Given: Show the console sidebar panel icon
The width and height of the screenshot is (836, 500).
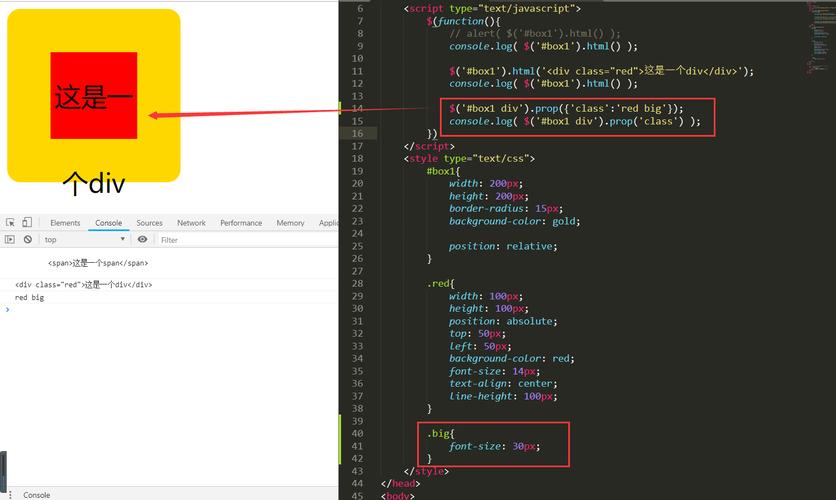Looking at the screenshot, I should [x=9, y=240].
